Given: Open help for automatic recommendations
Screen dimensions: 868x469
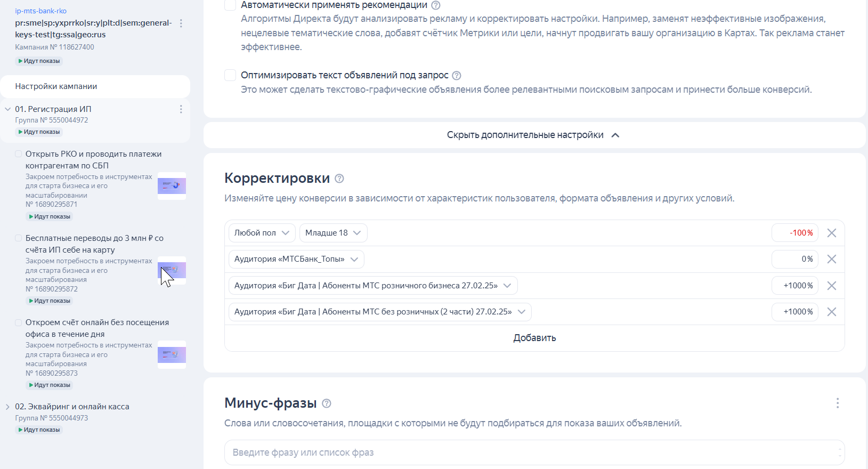Looking at the screenshot, I should [435, 5].
